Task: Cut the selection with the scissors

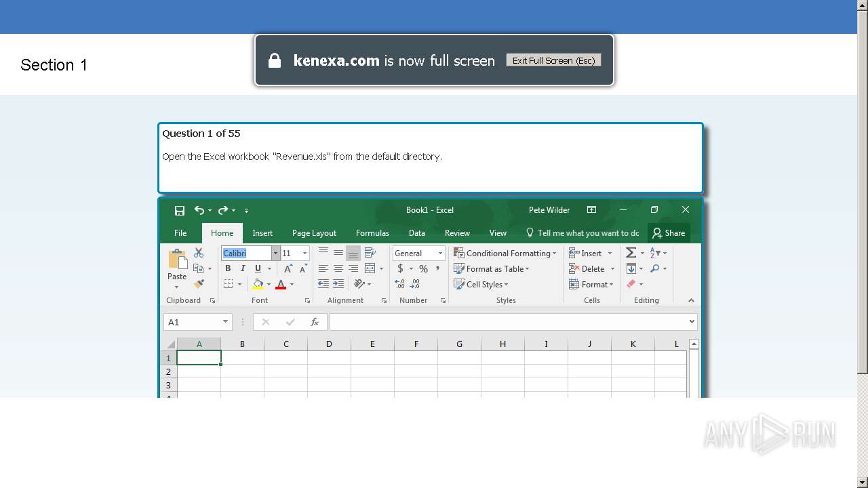Action: click(199, 253)
